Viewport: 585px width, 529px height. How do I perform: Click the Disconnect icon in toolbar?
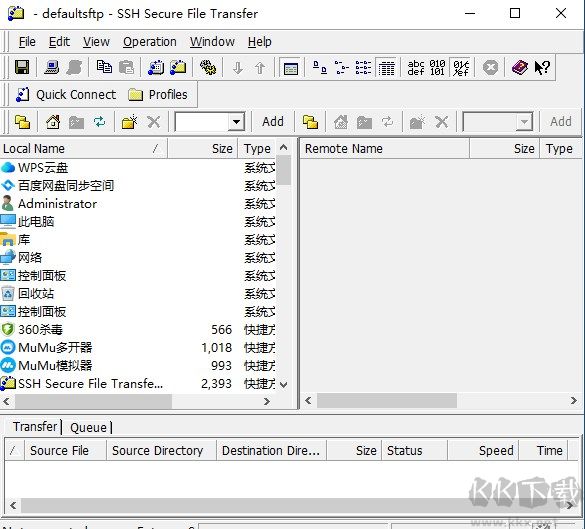[74, 68]
